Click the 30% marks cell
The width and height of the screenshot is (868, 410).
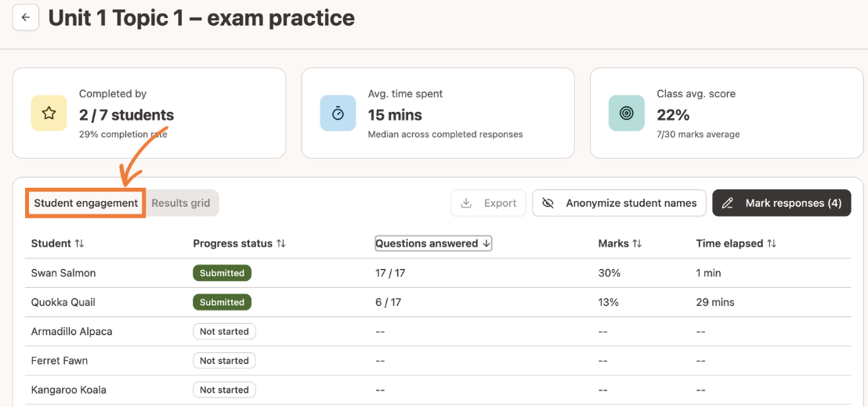pos(609,273)
